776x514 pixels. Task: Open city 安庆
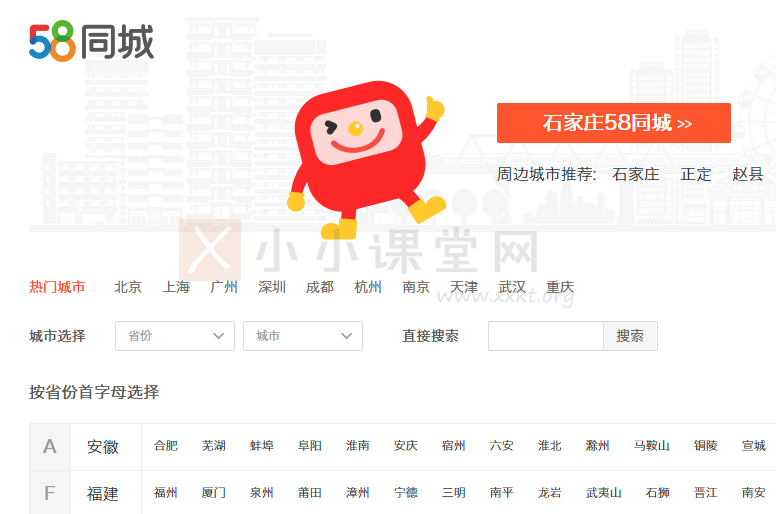coord(406,446)
